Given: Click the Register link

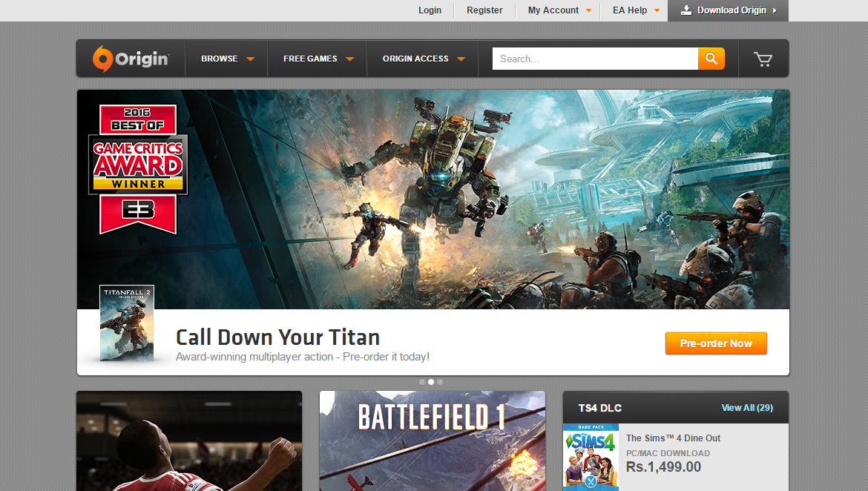Looking at the screenshot, I should pos(484,10).
